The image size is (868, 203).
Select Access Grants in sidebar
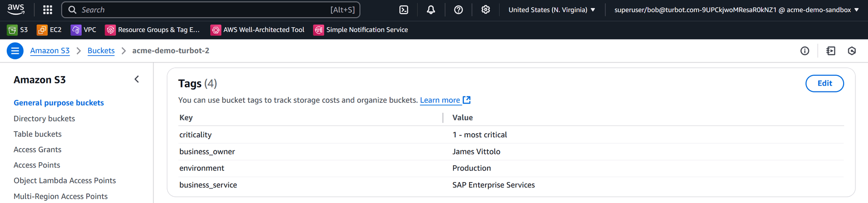point(38,150)
